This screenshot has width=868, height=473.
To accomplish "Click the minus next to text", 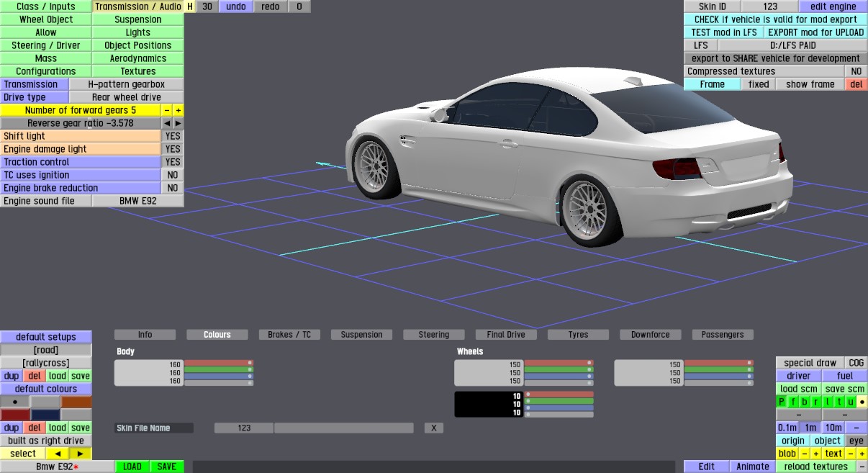I will pos(850,454).
